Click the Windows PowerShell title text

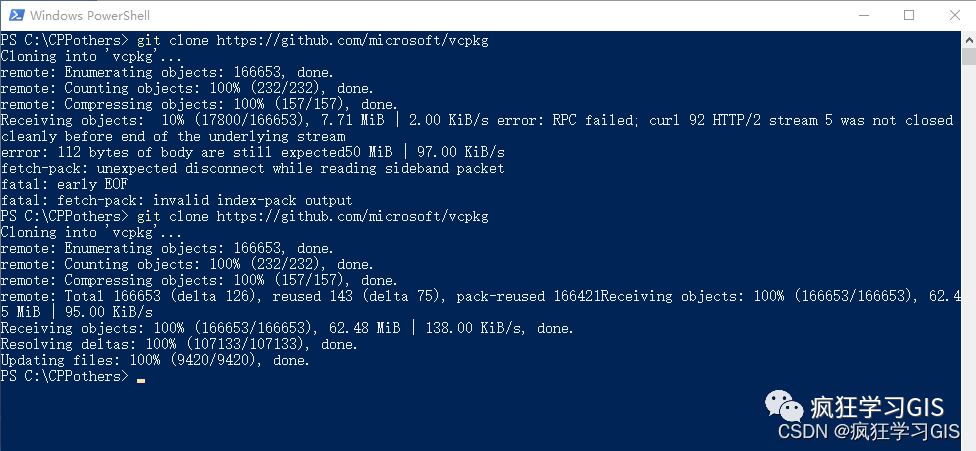point(90,16)
